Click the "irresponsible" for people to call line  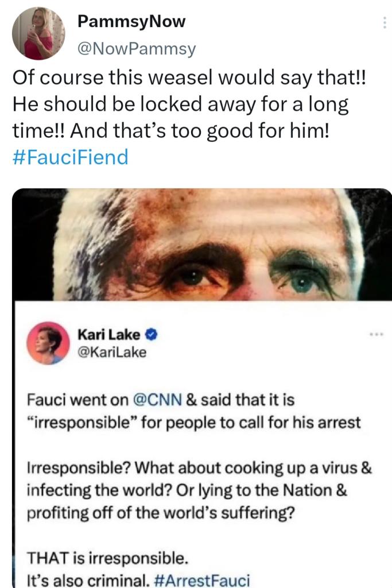[194, 424]
